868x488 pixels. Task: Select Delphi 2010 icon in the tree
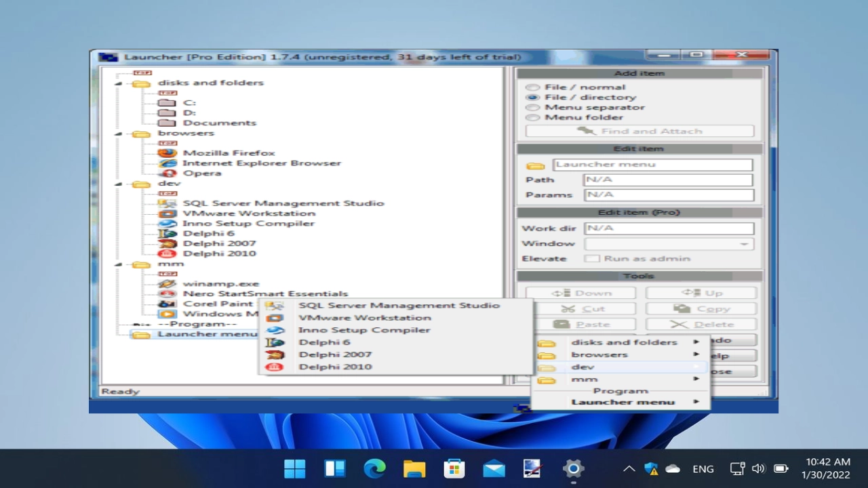pyautogui.click(x=167, y=253)
